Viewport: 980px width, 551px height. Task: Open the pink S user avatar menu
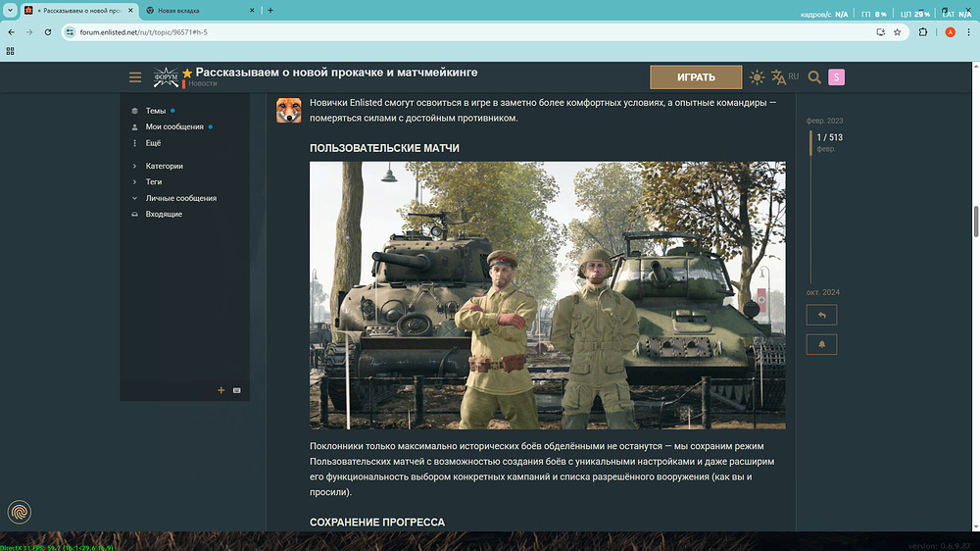[x=836, y=76]
